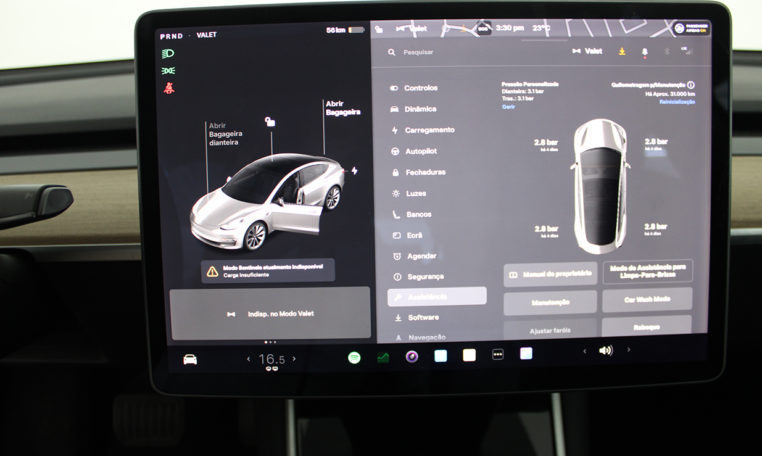This screenshot has height=456, width=762.
Task: Tap the PRND gear indicator
Action: click(172, 36)
